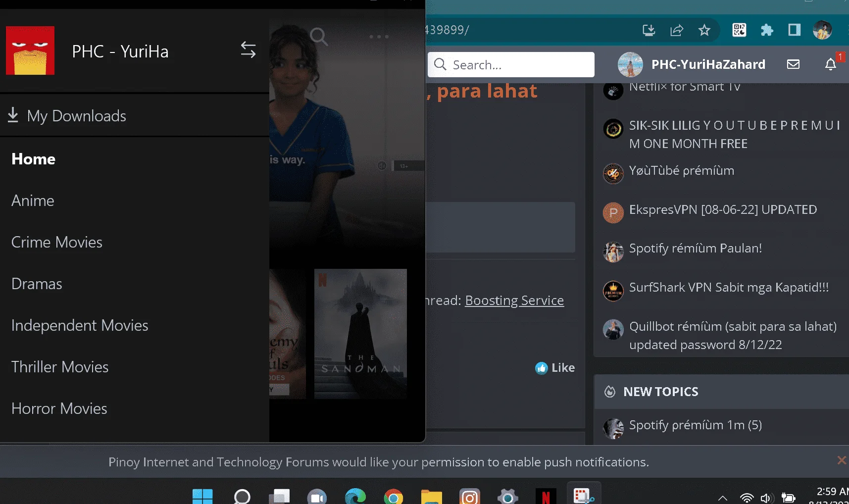Click the forum Search field

[511, 65]
